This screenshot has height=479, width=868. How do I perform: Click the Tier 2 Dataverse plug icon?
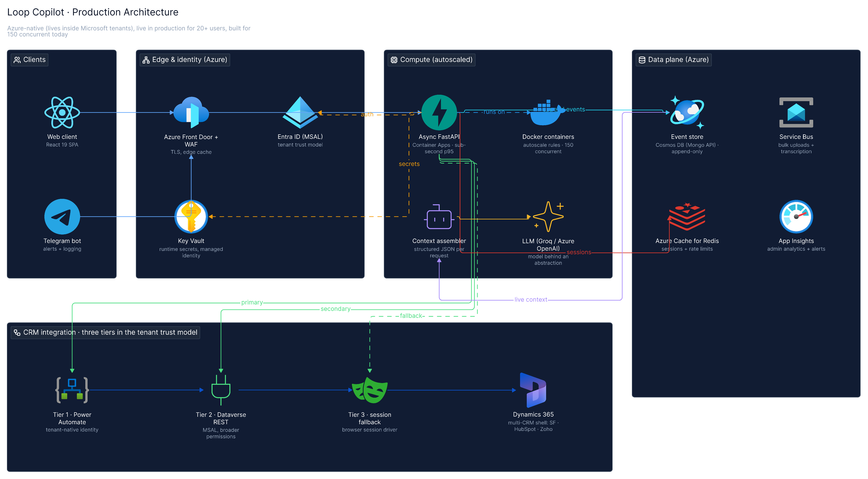[221, 390]
